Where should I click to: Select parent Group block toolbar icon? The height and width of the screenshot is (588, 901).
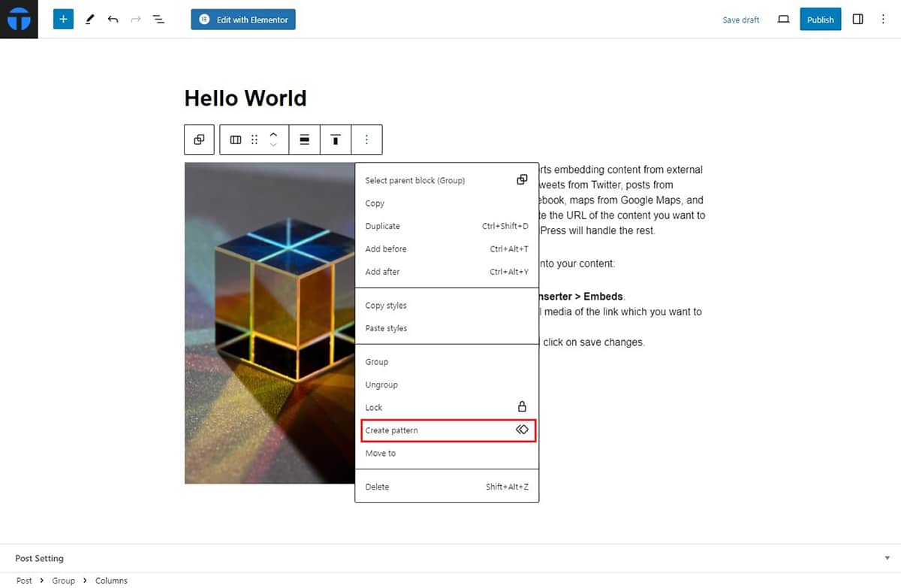point(199,140)
